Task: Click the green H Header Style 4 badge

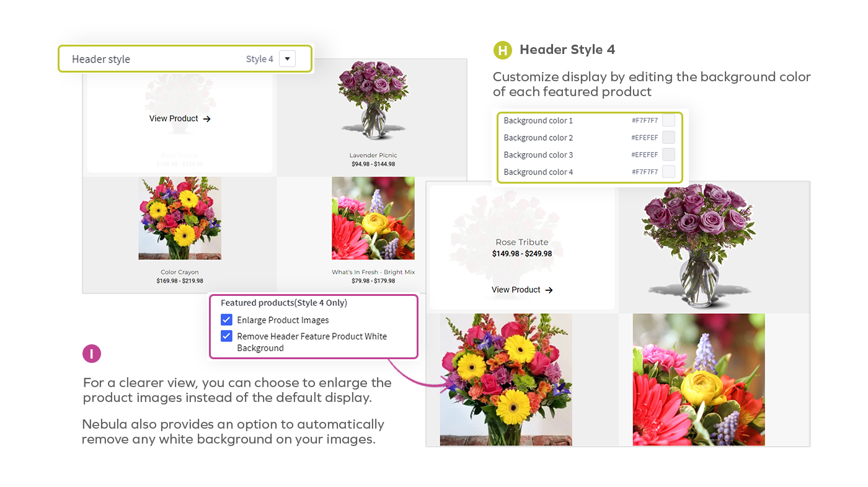Action: click(x=502, y=50)
